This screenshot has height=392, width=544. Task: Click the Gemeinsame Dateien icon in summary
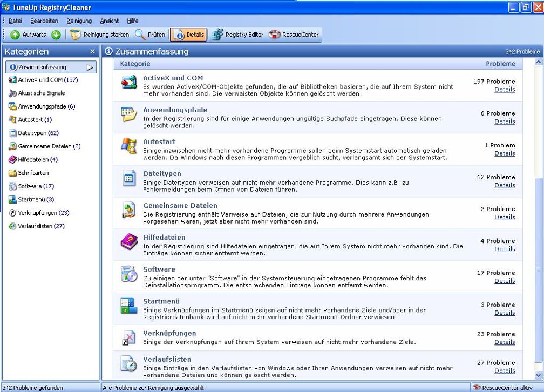click(128, 210)
